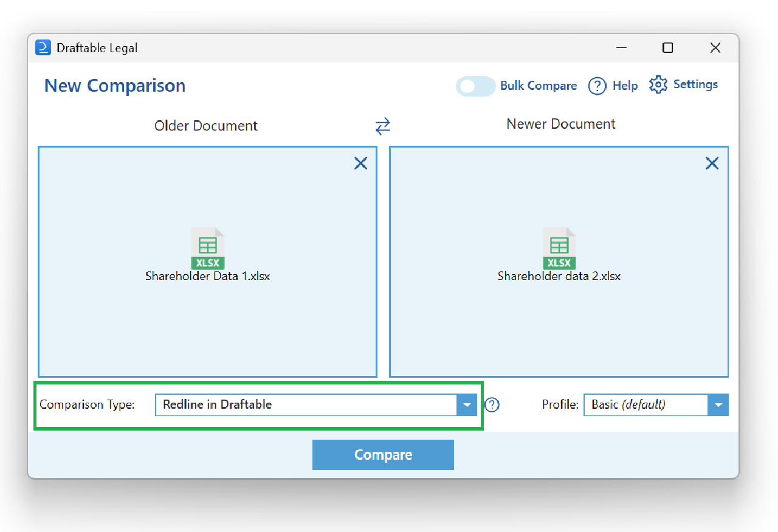This screenshot has height=532, width=778.
Task: Click the Compare button
Action: 383,455
